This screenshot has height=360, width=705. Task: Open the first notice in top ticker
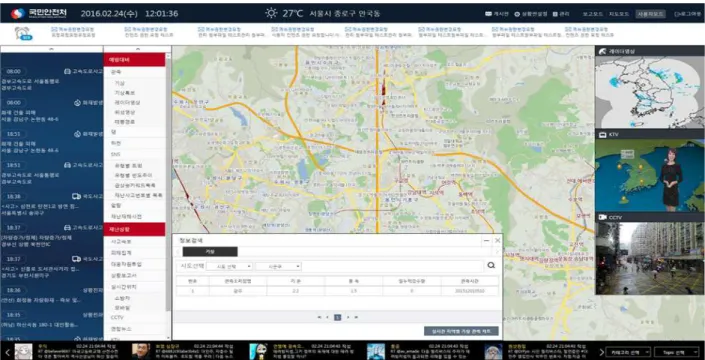point(73,32)
